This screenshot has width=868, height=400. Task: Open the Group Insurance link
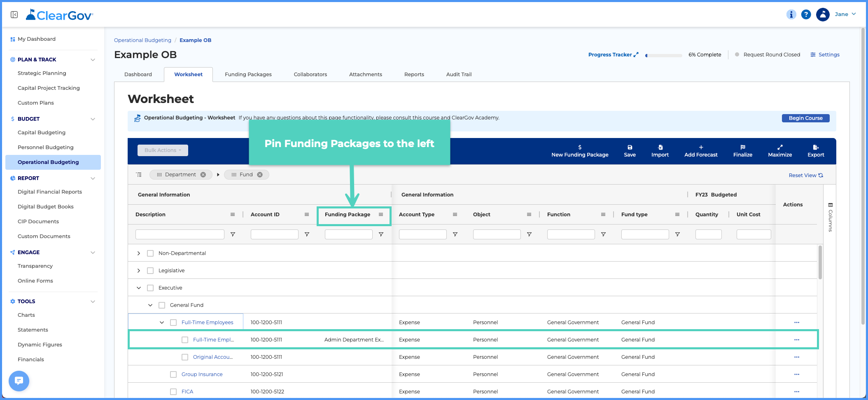pos(202,374)
